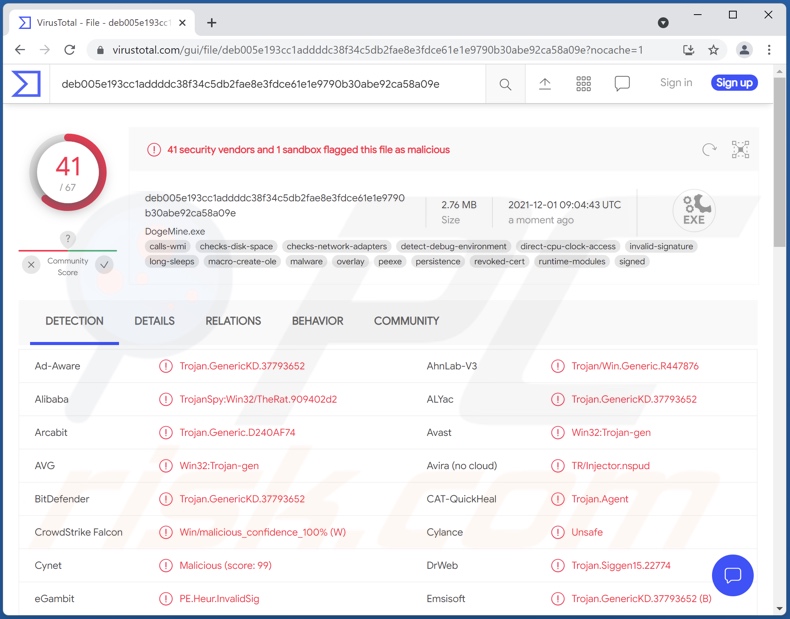Select the VirusTotal File browser tab

(102, 23)
